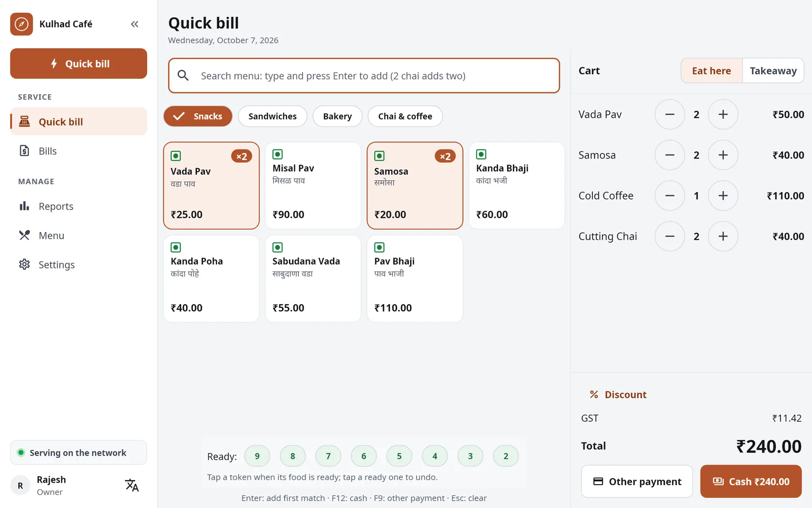This screenshot has height=508, width=812.
Task: Increase Vada Pav quantity with plus
Action: coord(723,114)
